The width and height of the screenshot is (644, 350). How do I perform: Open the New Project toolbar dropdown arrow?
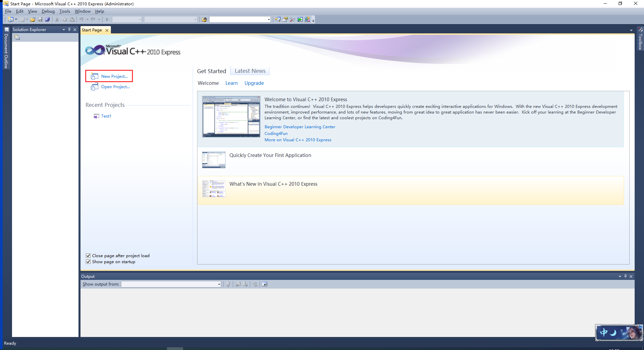[x=16, y=19]
